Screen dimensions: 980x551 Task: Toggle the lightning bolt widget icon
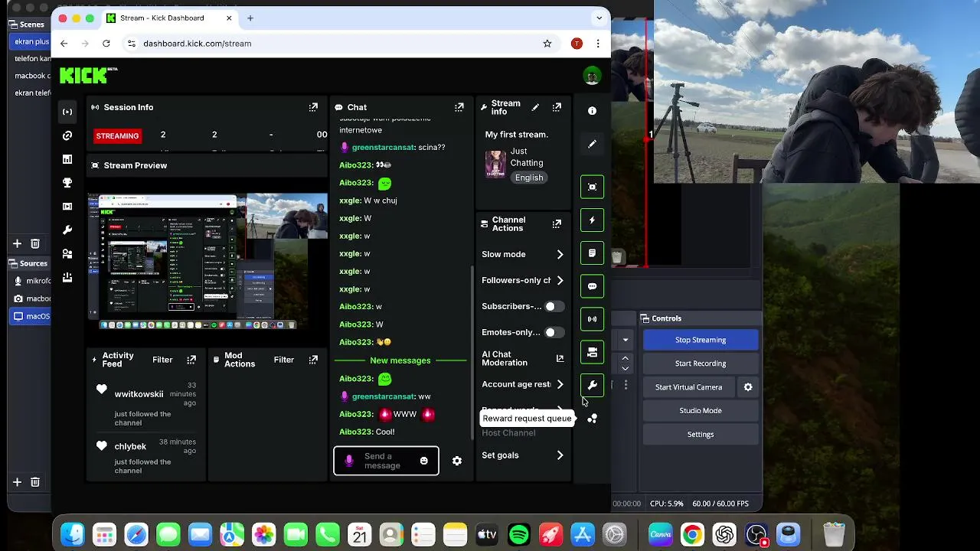pyautogui.click(x=592, y=220)
